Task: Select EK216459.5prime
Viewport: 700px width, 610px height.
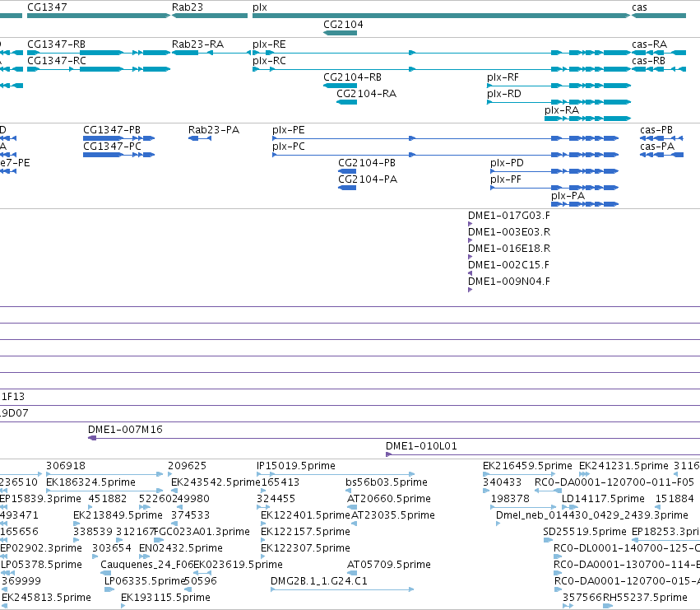Action: coord(519,474)
